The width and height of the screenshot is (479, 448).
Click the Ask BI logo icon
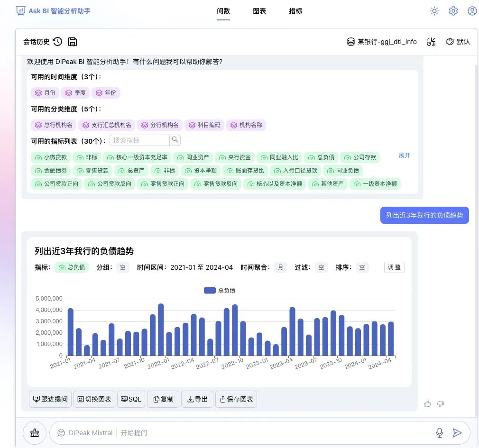(21, 11)
